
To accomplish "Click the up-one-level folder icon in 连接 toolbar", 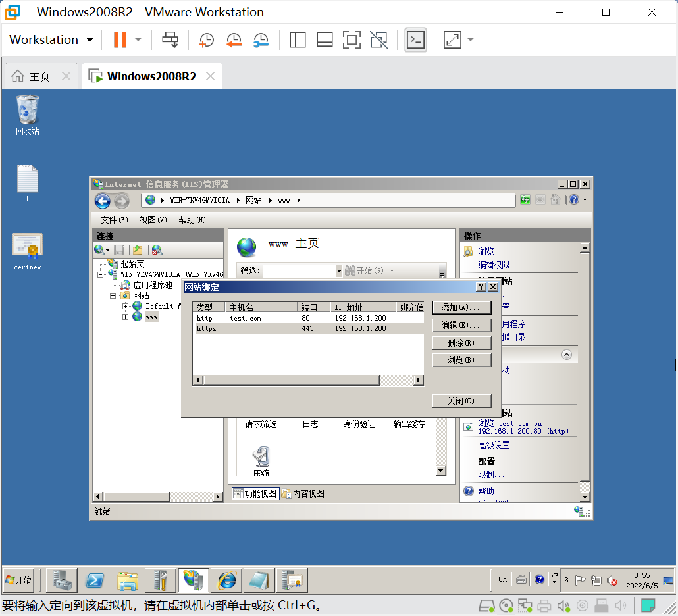I will coord(138,250).
